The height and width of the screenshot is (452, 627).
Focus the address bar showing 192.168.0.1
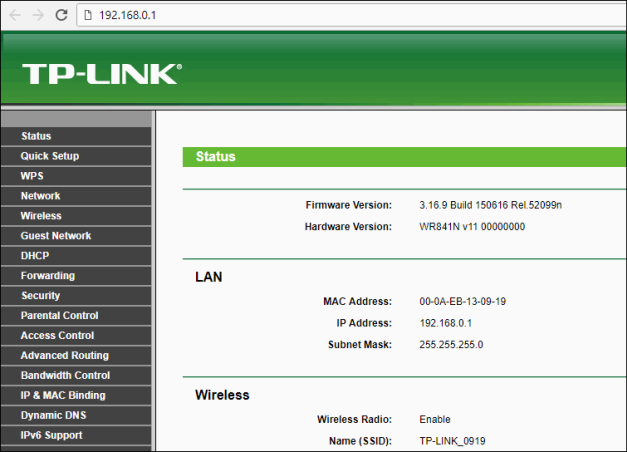tap(352, 15)
